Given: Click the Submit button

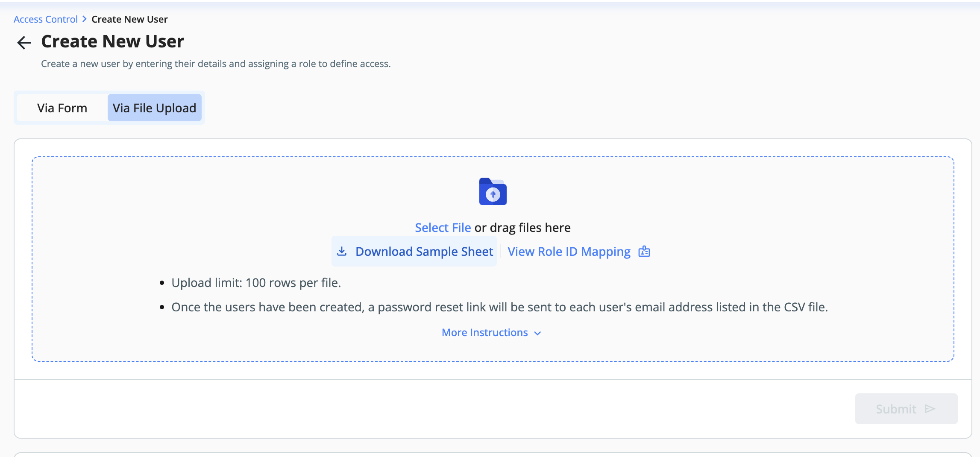Looking at the screenshot, I should coord(906,409).
